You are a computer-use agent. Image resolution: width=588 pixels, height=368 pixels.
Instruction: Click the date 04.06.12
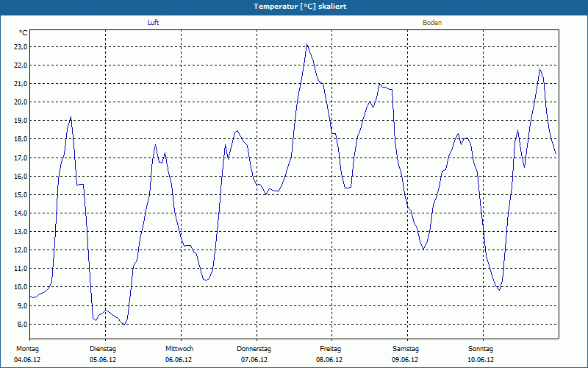point(27,360)
